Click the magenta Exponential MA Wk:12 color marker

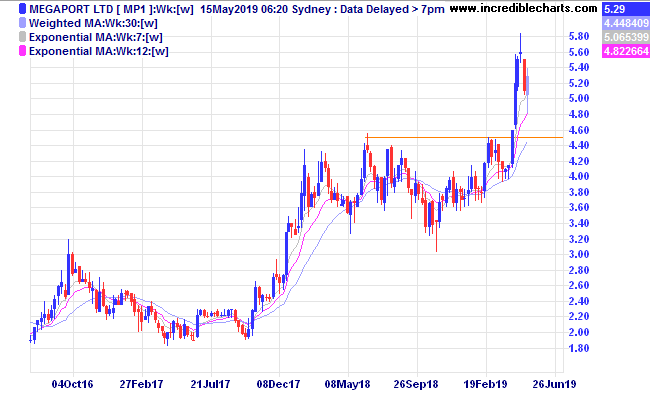pyautogui.click(x=22, y=51)
